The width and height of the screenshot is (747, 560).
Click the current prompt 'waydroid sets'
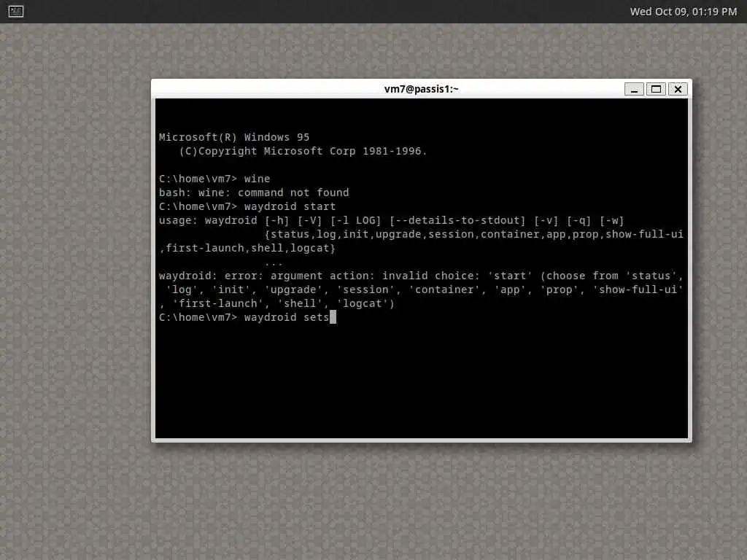pos(244,317)
